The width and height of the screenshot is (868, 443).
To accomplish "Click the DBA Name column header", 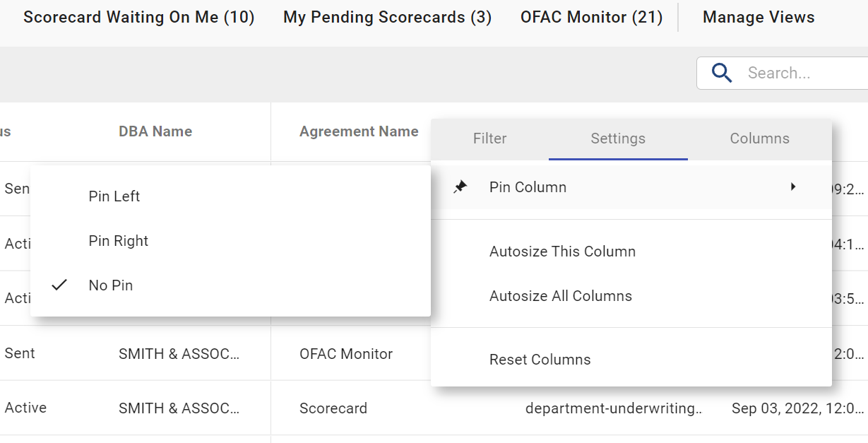I will pos(155,131).
